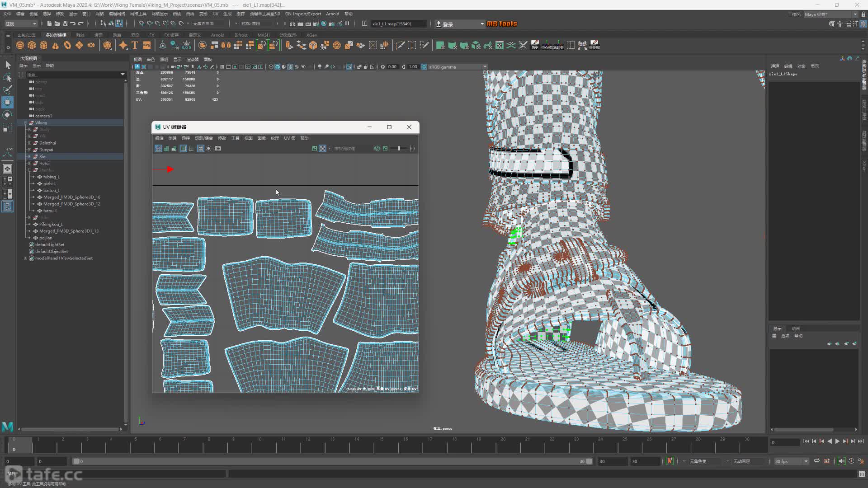Toggle image display in UV editor toolbar

pos(315,148)
